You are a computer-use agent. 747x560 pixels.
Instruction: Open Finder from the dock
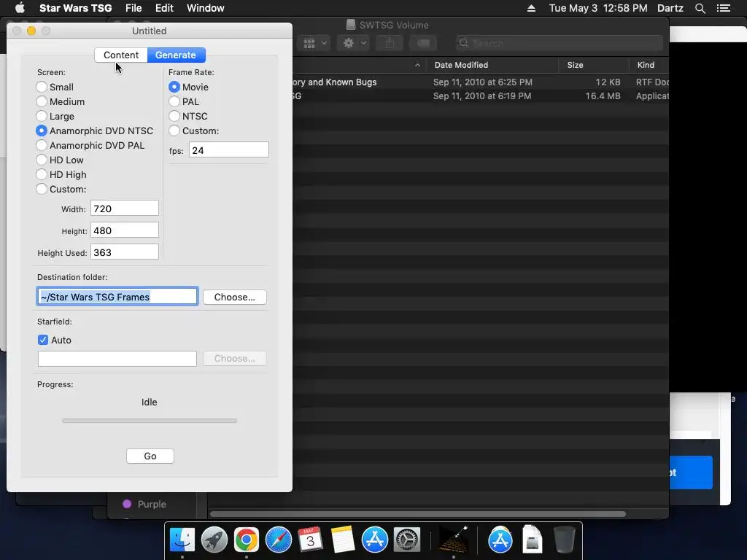(x=182, y=540)
